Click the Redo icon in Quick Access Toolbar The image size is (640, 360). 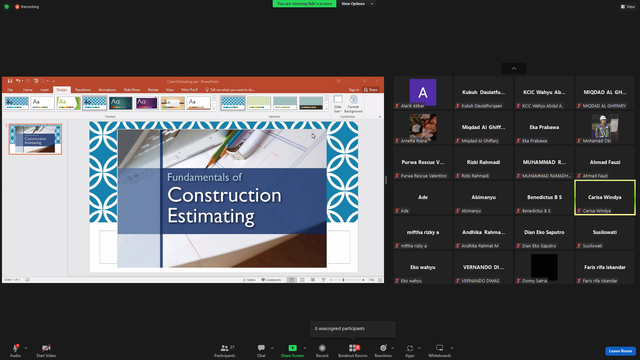[x=28, y=81]
